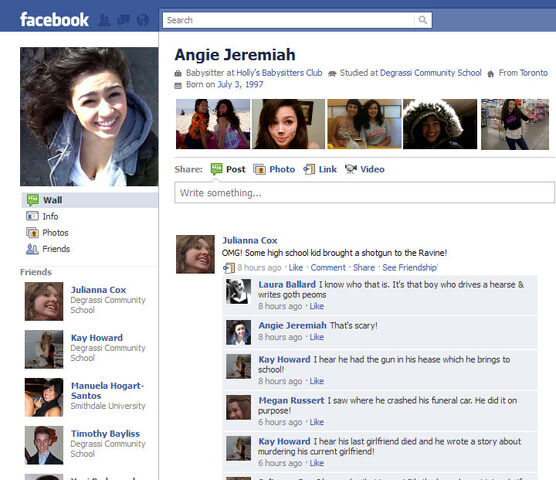Viewport: 556px width, 480px height.
Task: Click the Write something box
Action: click(365, 192)
